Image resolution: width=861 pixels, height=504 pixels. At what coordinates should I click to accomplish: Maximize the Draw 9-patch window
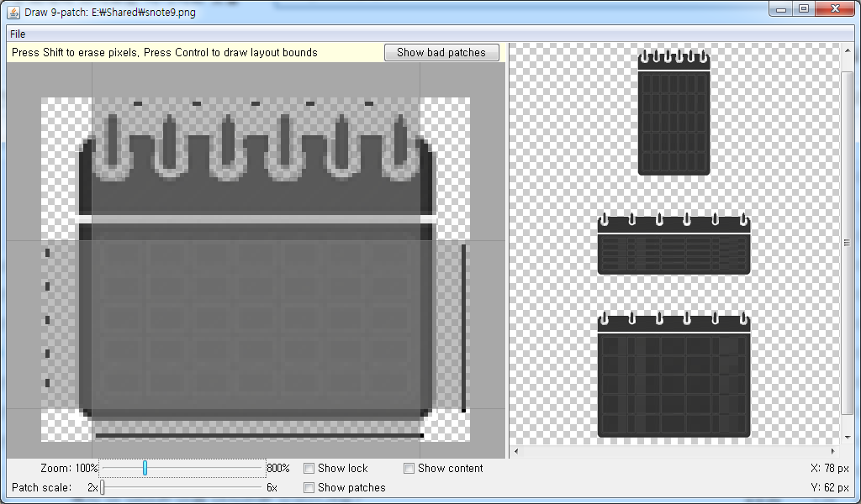[804, 8]
